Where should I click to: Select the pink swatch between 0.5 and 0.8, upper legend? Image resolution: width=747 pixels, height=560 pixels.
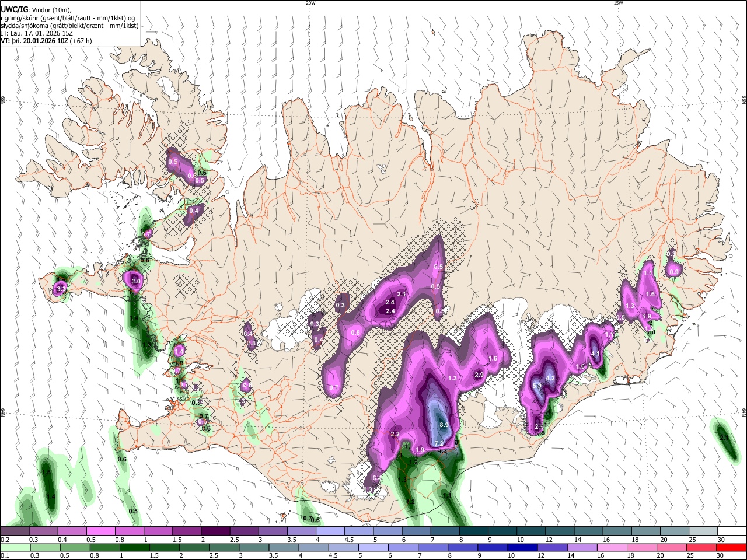click(x=100, y=531)
